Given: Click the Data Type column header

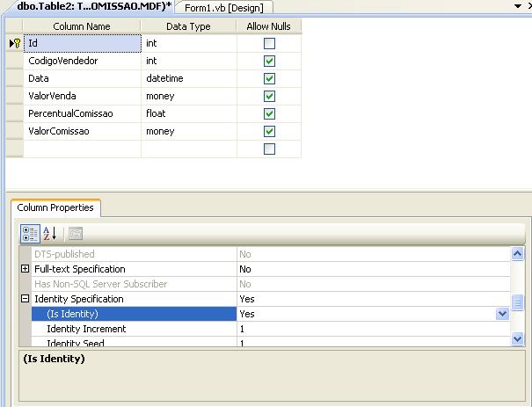Looking at the screenshot, I should pyautogui.click(x=188, y=26).
